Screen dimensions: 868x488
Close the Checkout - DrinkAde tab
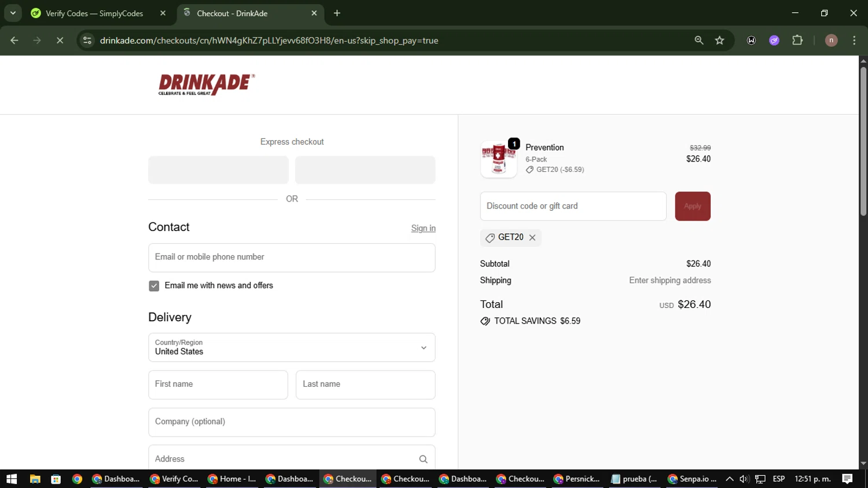coord(314,13)
